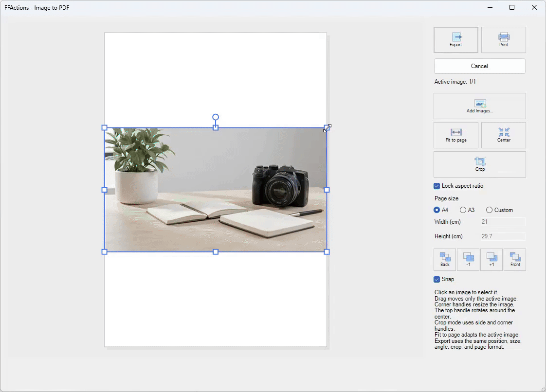Apply Fit to page on image
Screen dimensions: 546x392
[x=456, y=135]
